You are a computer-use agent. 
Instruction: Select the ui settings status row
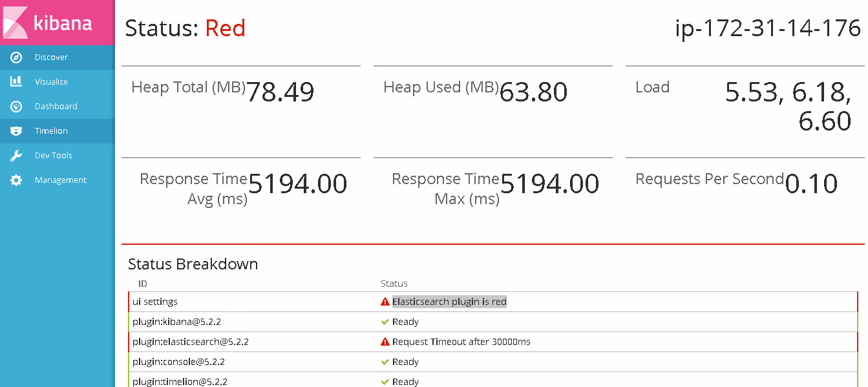tap(155, 302)
